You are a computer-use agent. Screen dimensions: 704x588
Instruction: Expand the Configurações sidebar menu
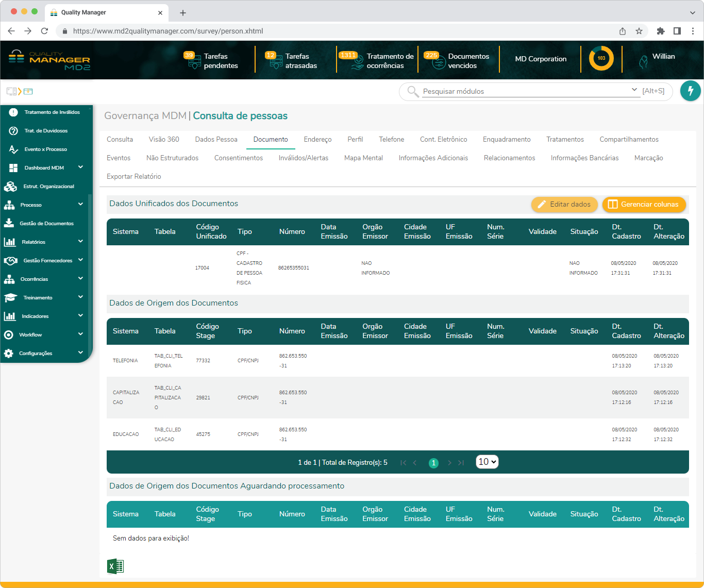tap(80, 353)
